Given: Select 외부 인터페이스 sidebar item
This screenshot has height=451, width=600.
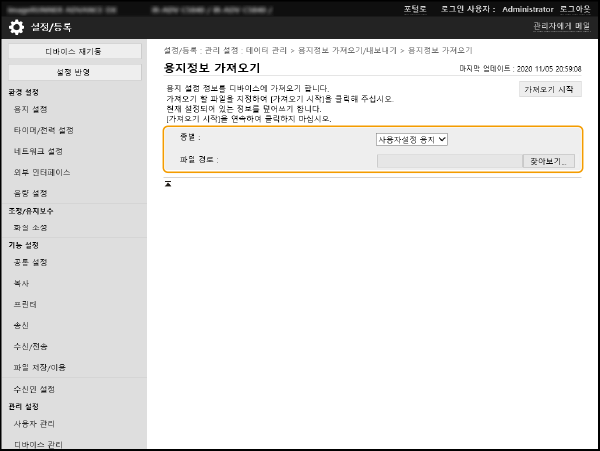Looking at the screenshot, I should 38,172.
